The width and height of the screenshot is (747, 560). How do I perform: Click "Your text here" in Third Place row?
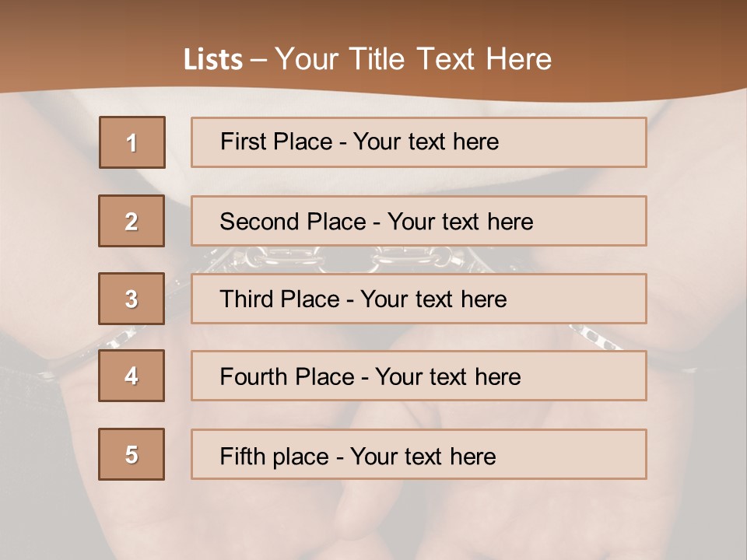tap(433, 299)
